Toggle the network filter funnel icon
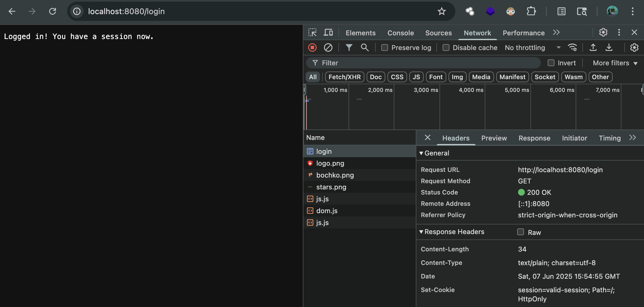Image resolution: width=644 pixels, height=307 pixels. tap(349, 47)
